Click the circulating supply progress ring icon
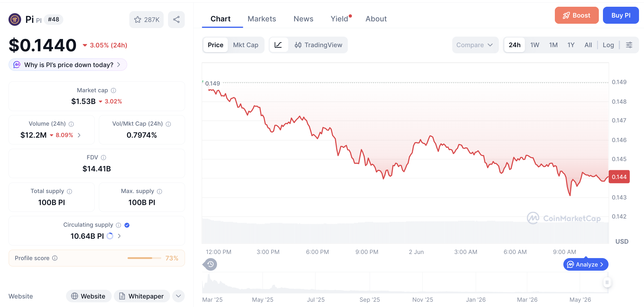This screenshot has height=307, width=644. pos(110,236)
